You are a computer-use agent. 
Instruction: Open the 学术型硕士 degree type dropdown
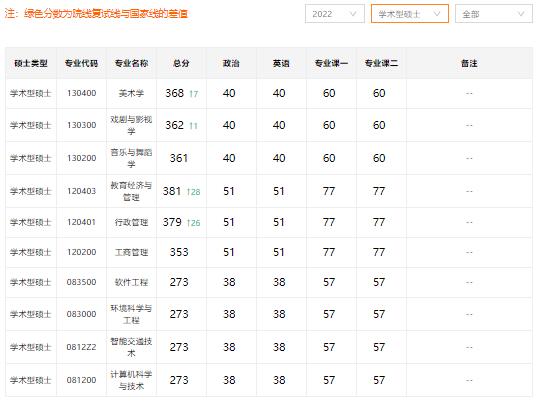[410, 14]
